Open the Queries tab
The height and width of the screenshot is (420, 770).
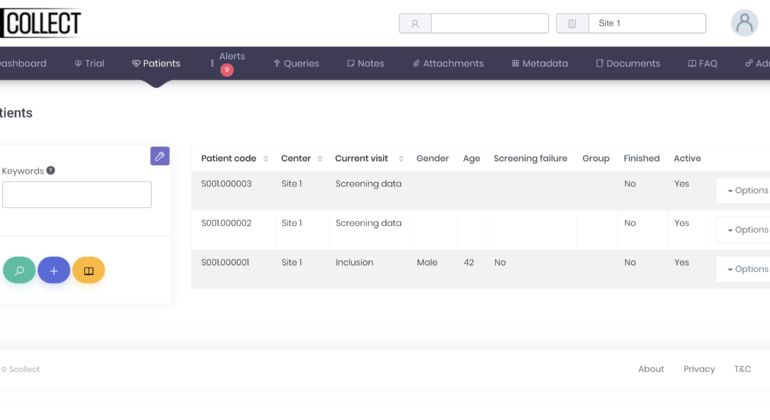pyautogui.click(x=296, y=63)
